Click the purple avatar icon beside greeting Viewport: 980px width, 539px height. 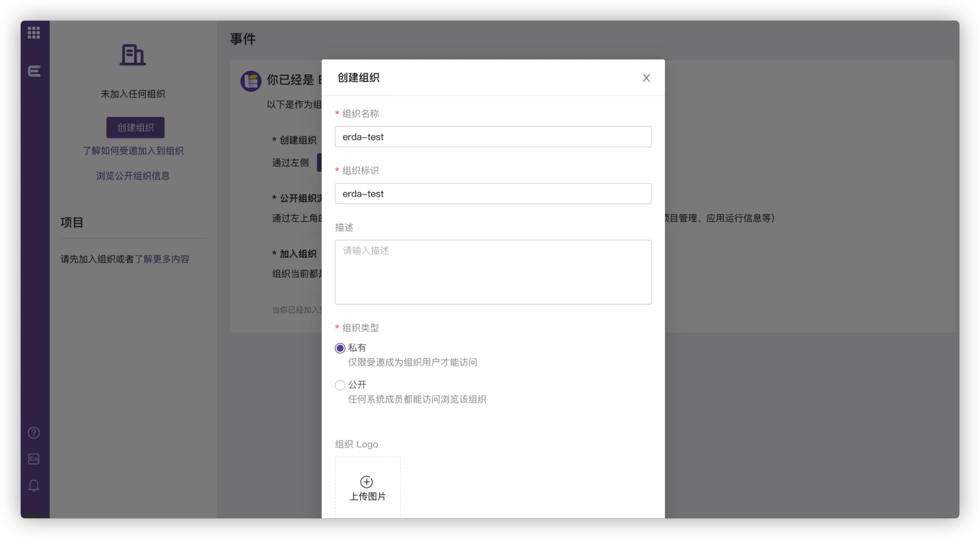[x=251, y=81]
